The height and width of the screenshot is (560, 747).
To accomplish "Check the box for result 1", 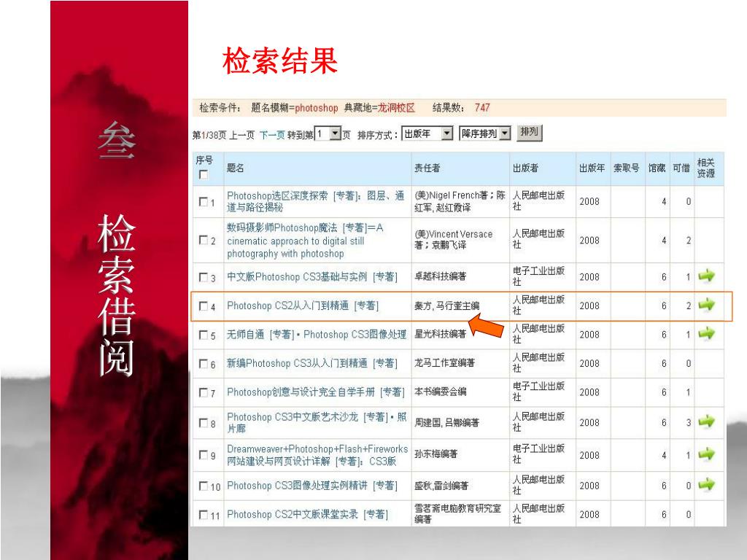I will [204, 201].
